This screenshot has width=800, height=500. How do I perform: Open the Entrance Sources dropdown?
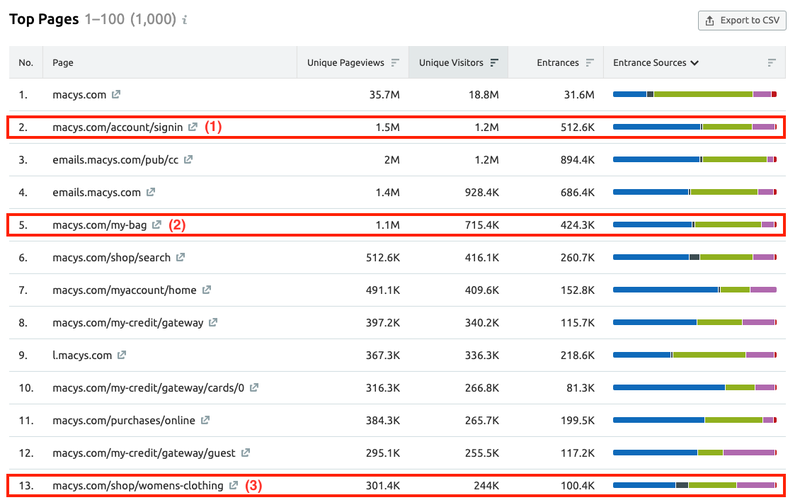click(x=656, y=62)
